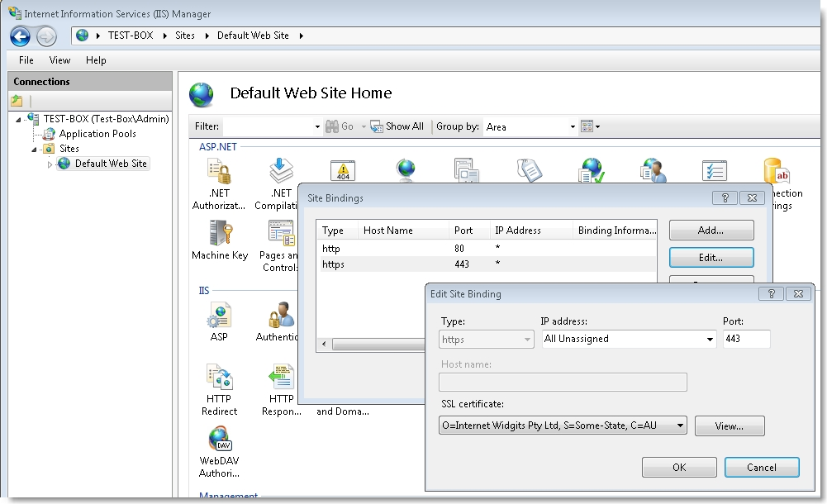Click the Host name input field
This screenshot has height=504, width=827.
tap(563, 383)
